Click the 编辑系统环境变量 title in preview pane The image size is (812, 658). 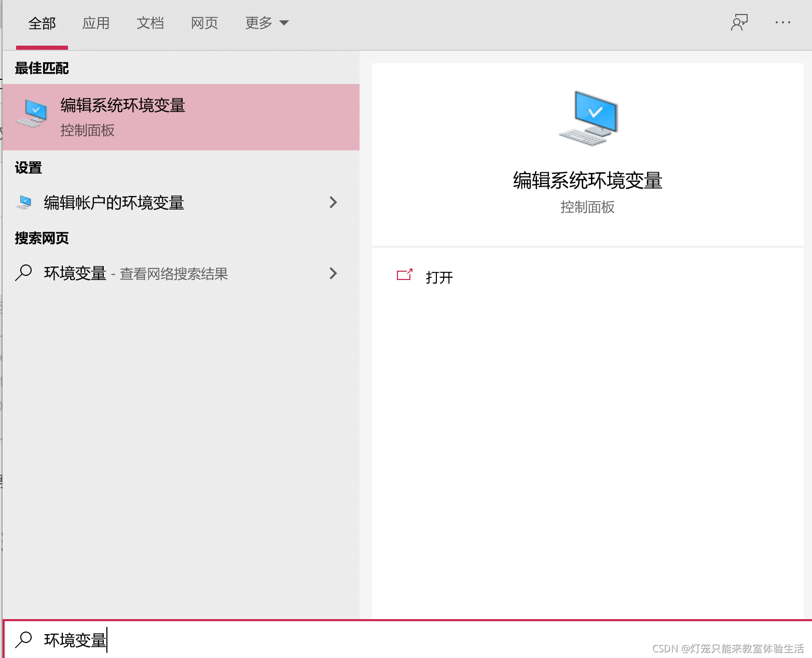(x=588, y=180)
